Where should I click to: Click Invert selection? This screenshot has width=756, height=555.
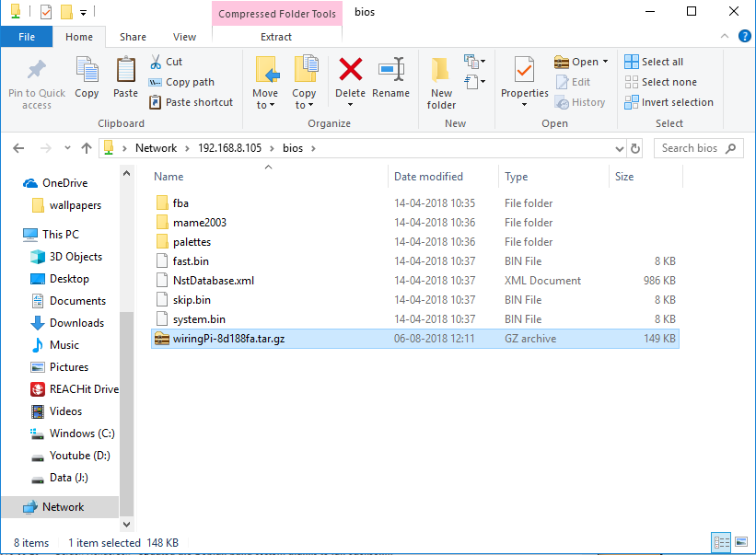[669, 102]
